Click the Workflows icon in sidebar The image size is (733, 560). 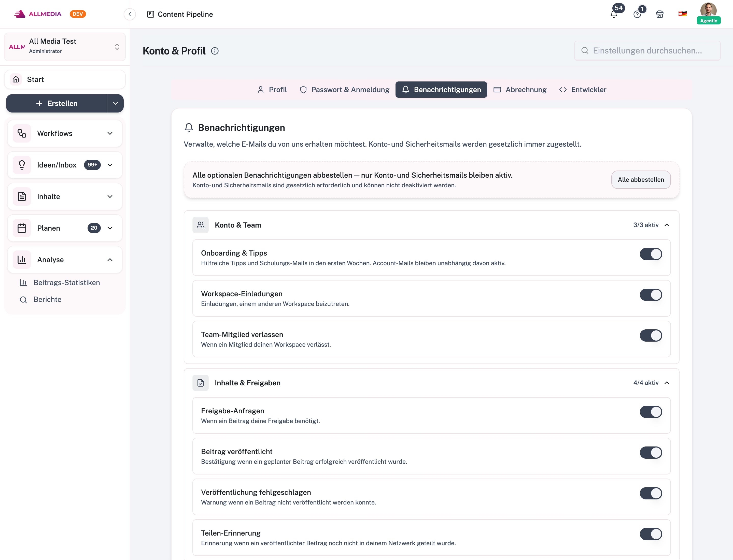tap(22, 133)
